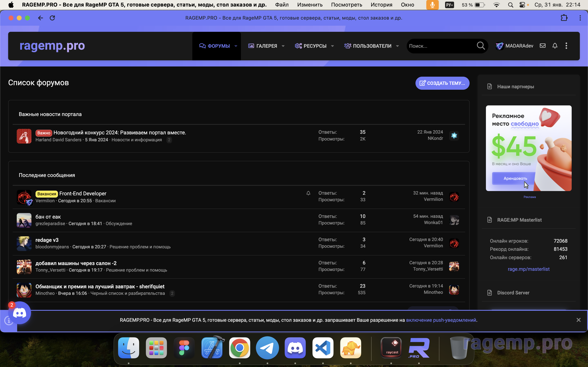
Task: Switch the РУ keyboard input source
Action: click(449, 5)
